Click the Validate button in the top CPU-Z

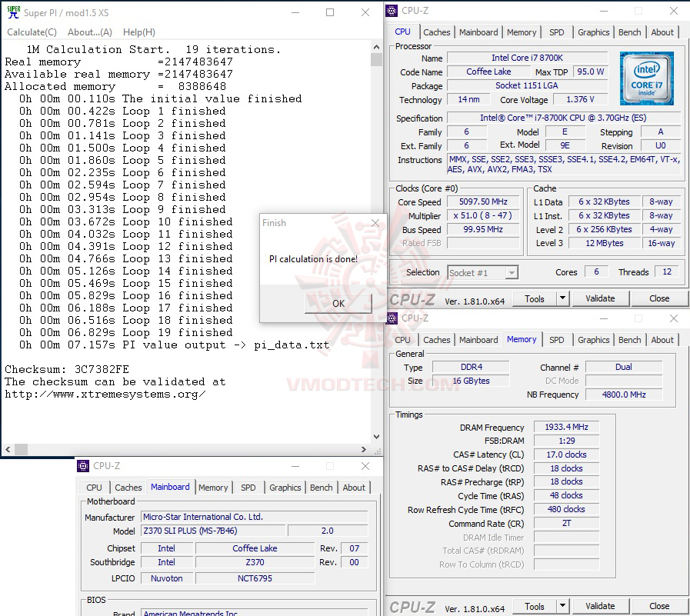[x=601, y=298]
